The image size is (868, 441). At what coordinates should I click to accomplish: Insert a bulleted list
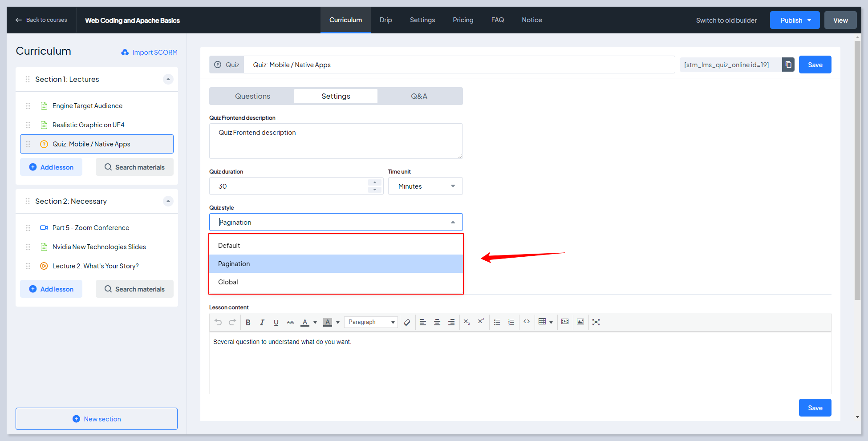(x=497, y=322)
